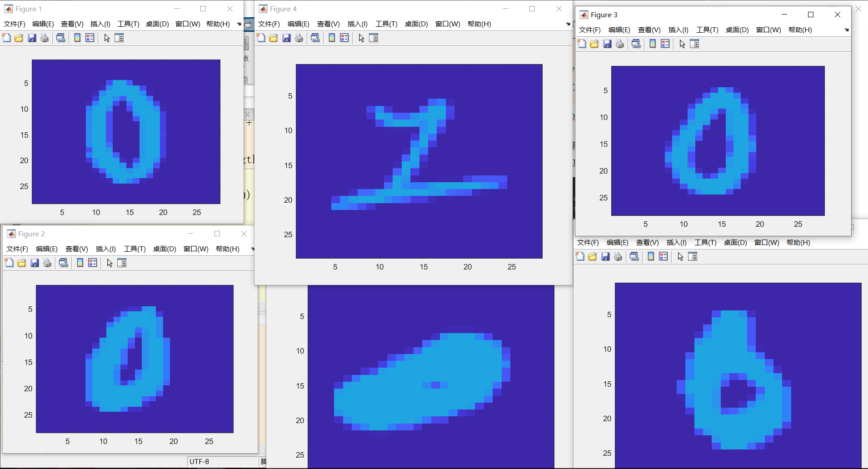This screenshot has height=469, width=868.
Task: Toggle Edit Plot arrow in Figure 1
Action: point(107,38)
